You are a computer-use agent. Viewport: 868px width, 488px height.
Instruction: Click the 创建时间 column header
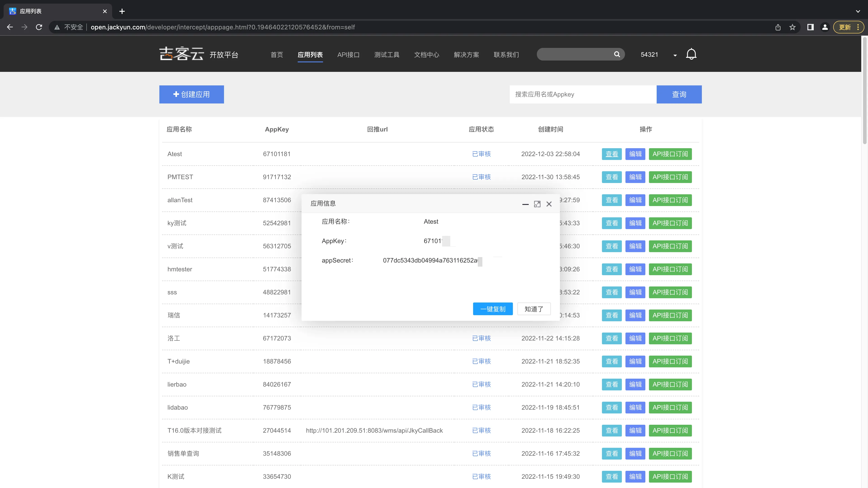pos(550,129)
